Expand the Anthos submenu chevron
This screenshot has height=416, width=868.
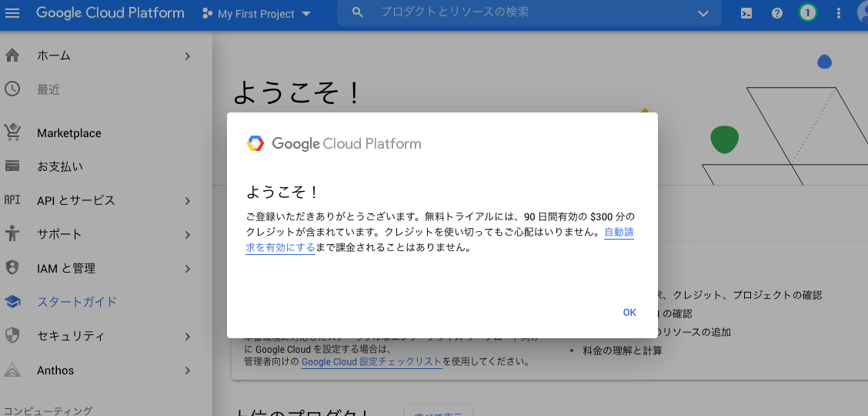click(x=188, y=371)
